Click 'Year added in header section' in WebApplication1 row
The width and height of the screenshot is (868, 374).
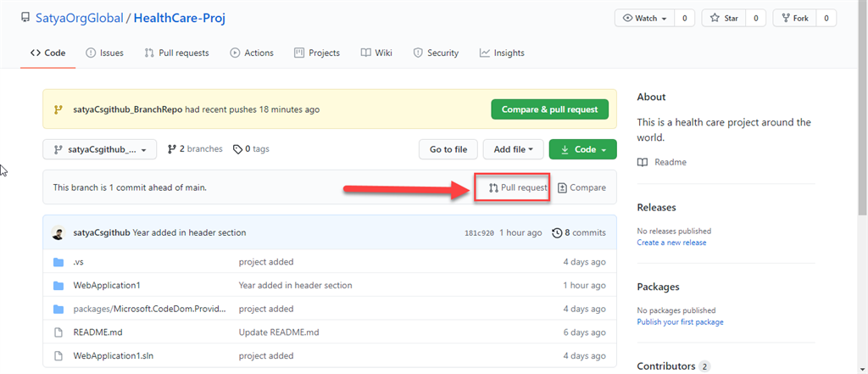pyautogui.click(x=296, y=285)
